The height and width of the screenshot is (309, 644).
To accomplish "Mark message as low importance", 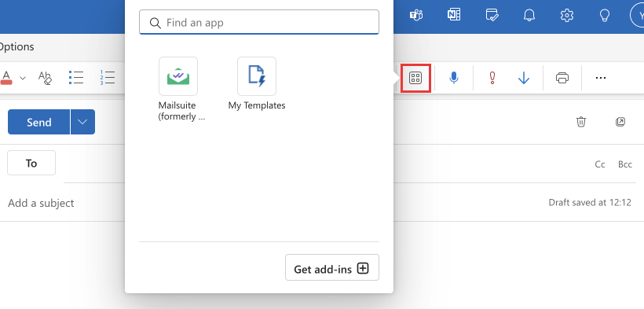I will coord(524,78).
